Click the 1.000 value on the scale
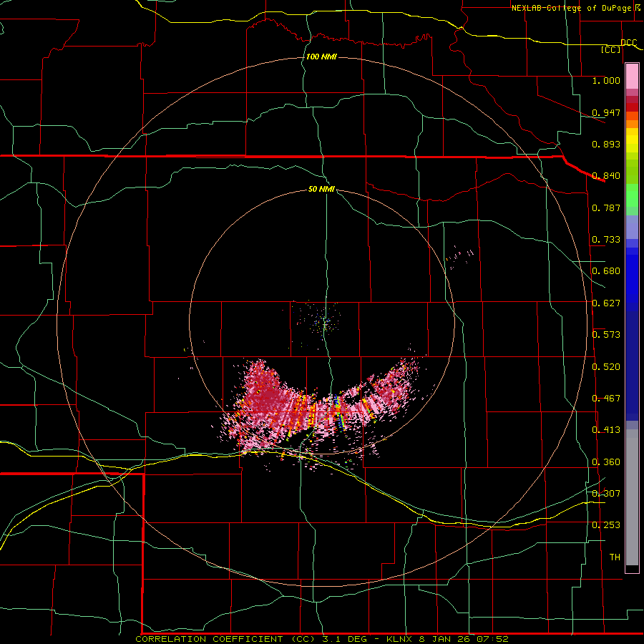This screenshot has width=644, height=644. pyautogui.click(x=606, y=80)
